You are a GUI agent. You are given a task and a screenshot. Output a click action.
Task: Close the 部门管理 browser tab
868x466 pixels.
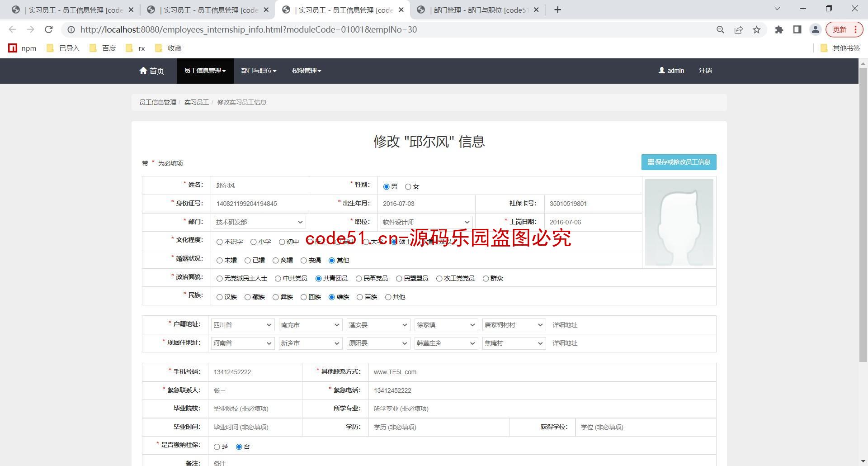tap(536, 10)
